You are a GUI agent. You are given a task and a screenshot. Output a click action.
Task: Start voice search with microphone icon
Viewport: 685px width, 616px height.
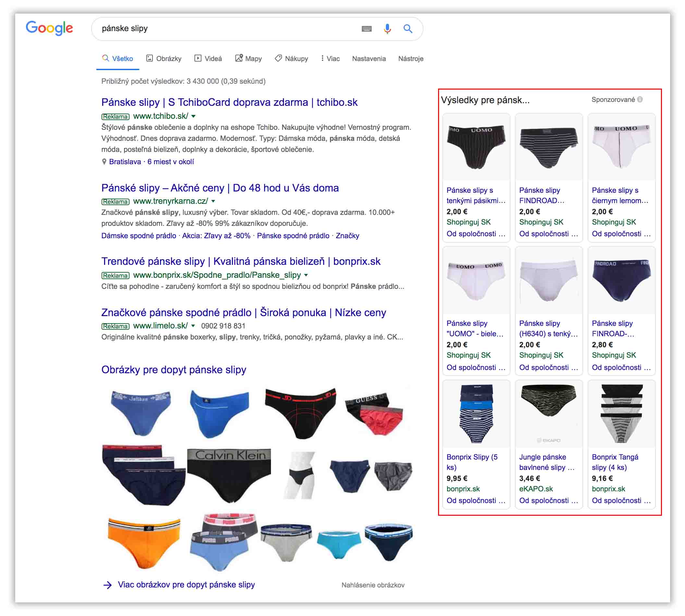tap(387, 29)
